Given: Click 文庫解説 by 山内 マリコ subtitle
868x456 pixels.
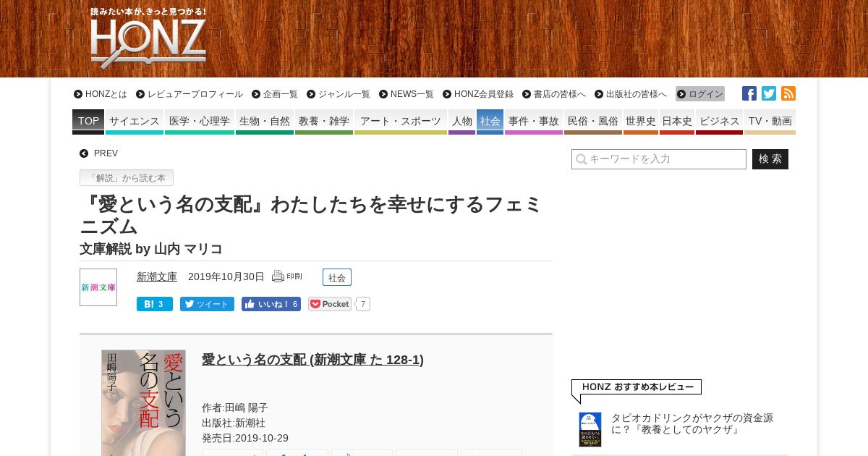Looking at the screenshot, I should (151, 249).
